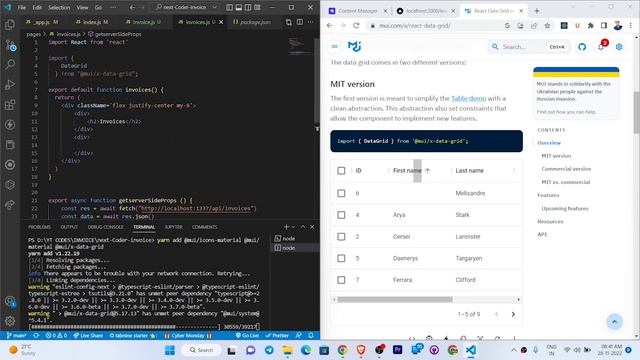The height and width of the screenshot is (360, 640).
Task: Open VS Code Accounts icon
Action: click(10, 301)
